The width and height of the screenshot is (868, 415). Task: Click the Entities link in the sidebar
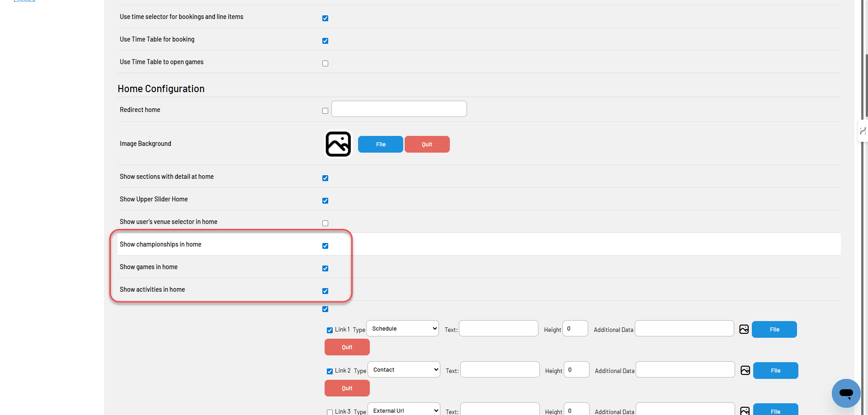(24, 1)
